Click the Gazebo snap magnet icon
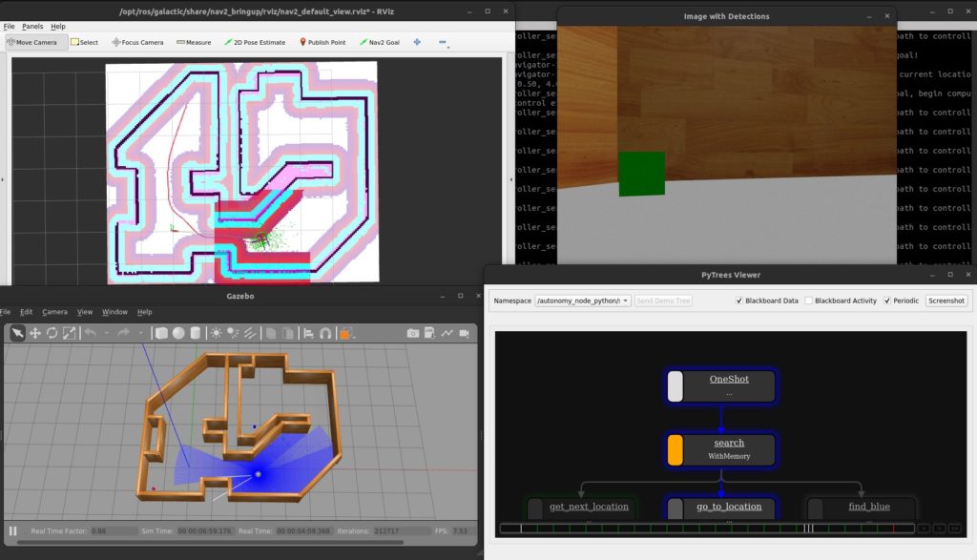Viewport: 977px width, 560px height. click(325, 333)
